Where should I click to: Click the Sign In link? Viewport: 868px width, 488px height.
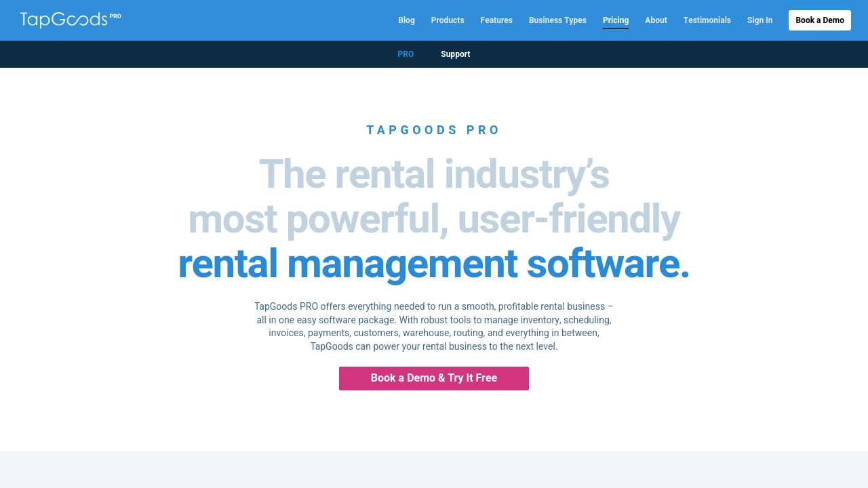pyautogui.click(x=759, y=20)
